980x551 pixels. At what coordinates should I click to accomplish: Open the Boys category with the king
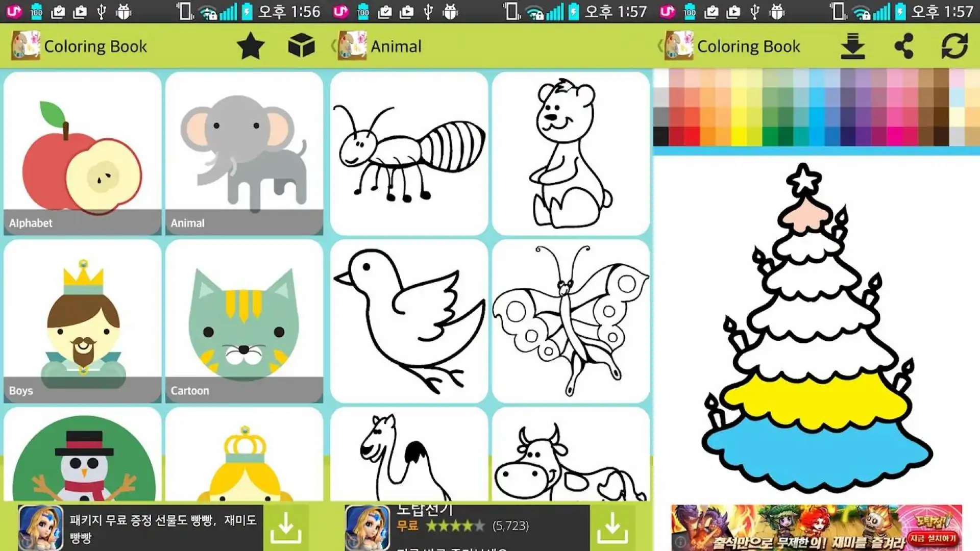82,321
